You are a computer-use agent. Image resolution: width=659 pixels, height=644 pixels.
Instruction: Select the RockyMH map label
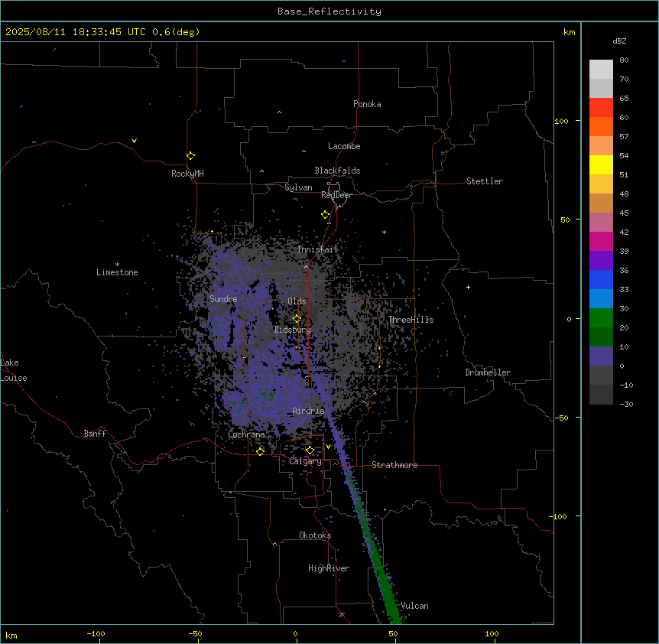point(187,173)
